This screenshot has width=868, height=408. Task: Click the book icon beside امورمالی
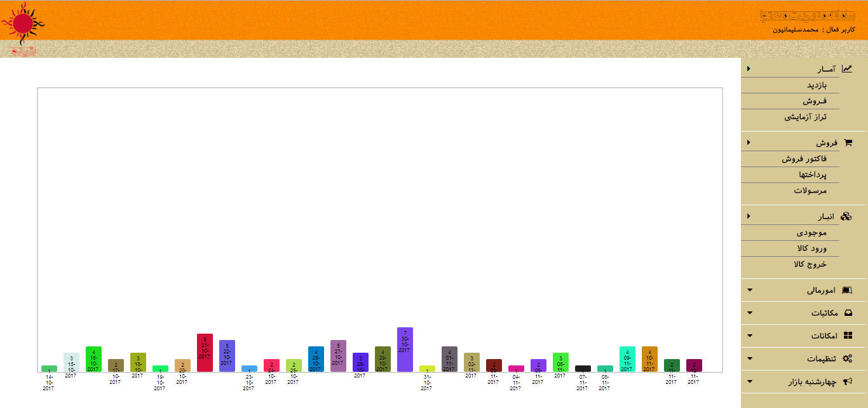click(x=846, y=290)
